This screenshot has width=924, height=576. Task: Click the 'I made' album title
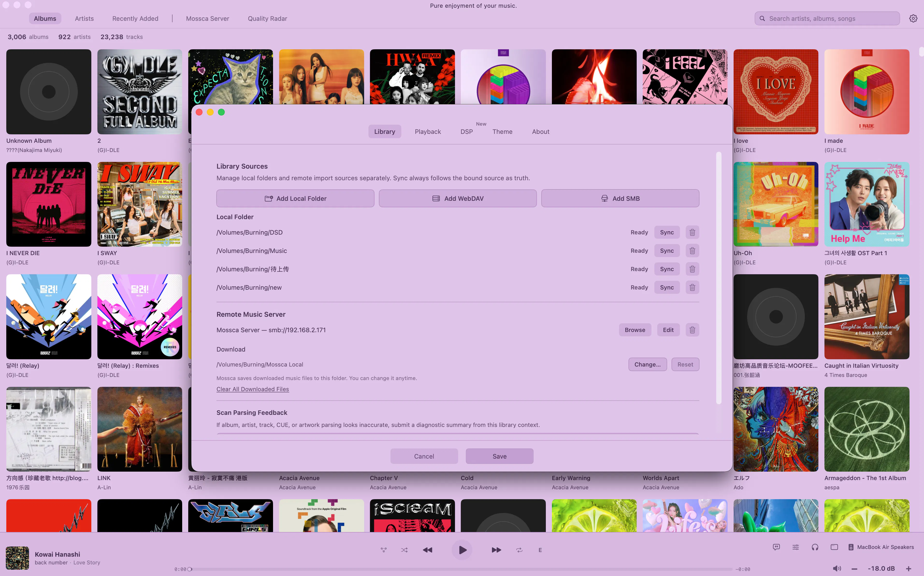tap(833, 141)
